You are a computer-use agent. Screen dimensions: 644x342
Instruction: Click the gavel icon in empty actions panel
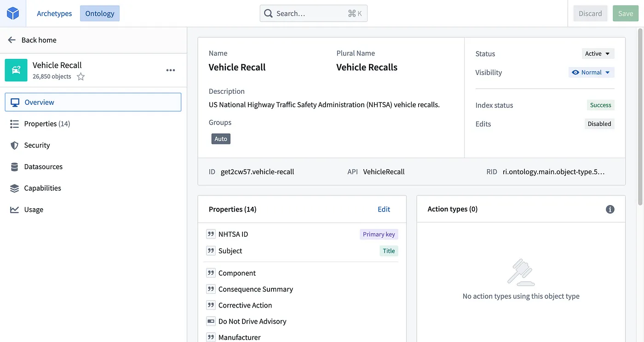521,273
